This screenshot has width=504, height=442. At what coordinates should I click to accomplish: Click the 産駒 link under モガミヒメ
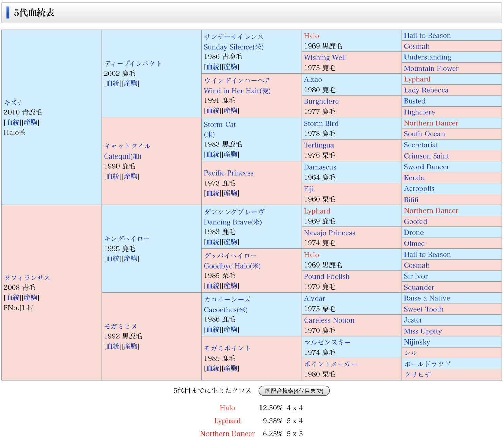[131, 346]
